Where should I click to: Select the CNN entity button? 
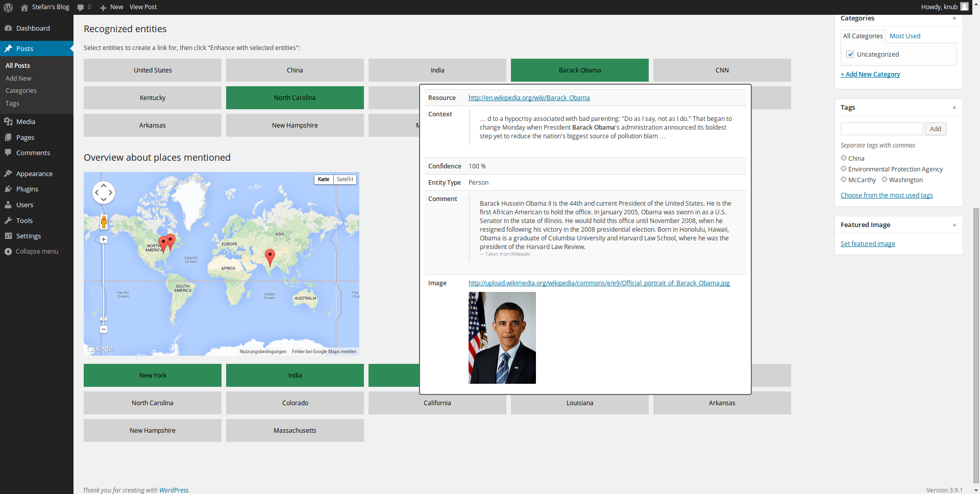[722, 70]
